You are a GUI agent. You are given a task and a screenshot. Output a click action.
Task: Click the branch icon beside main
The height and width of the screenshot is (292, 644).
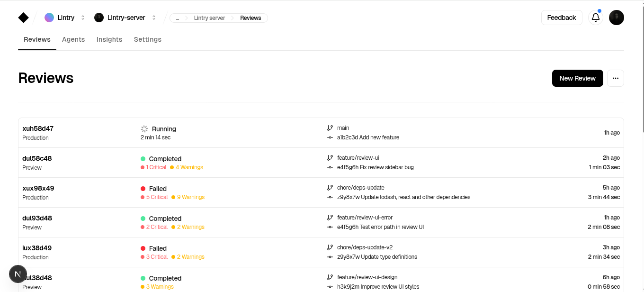coord(330,128)
